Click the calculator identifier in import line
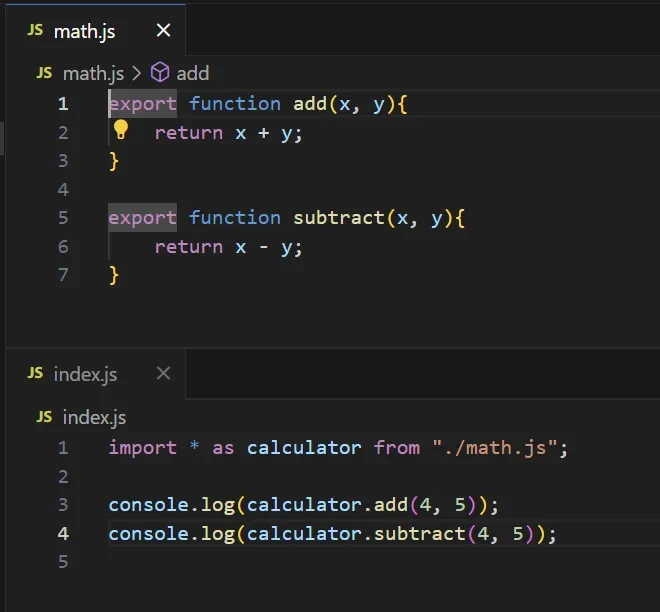Image resolution: width=660 pixels, height=612 pixels. tap(304, 447)
